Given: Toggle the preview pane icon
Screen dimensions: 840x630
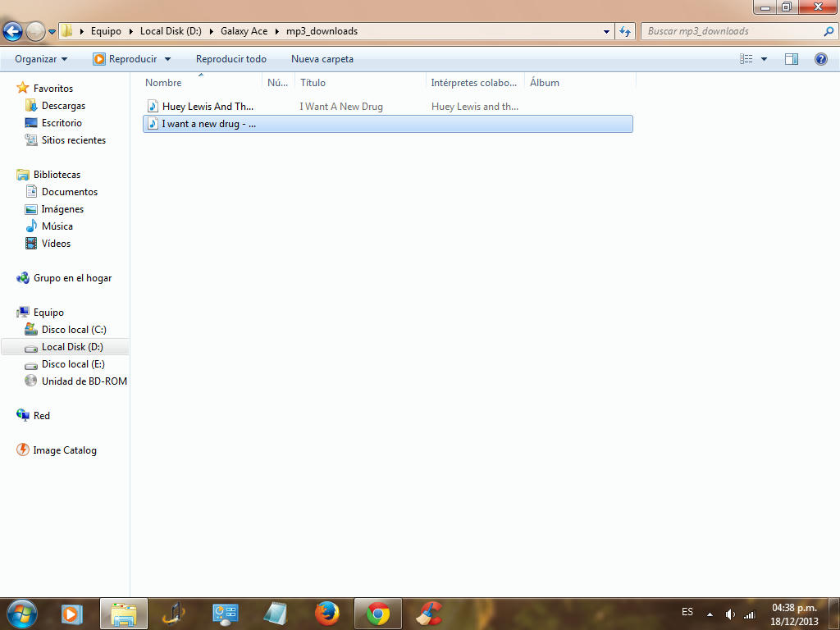Looking at the screenshot, I should click(x=792, y=59).
